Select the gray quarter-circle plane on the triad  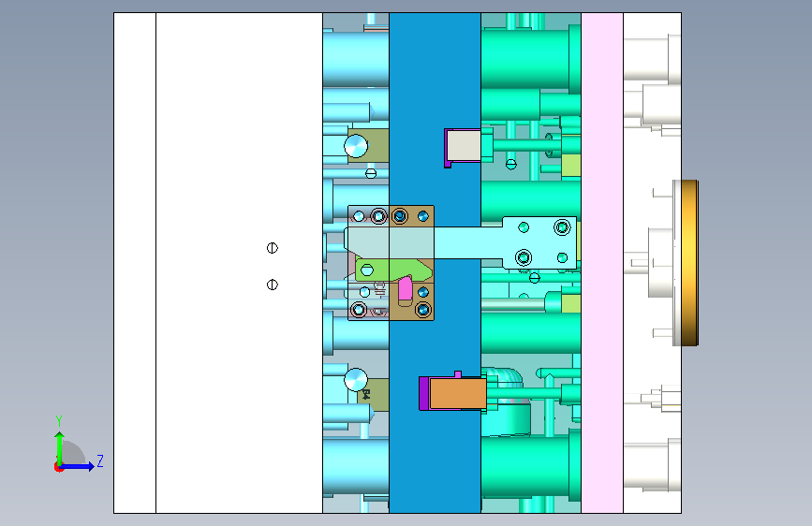(74, 453)
